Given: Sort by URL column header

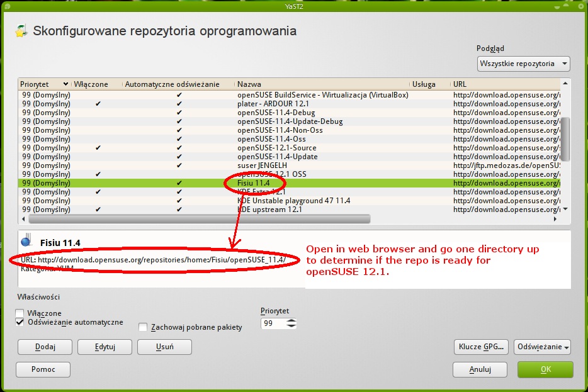Looking at the screenshot, I should coord(505,84).
